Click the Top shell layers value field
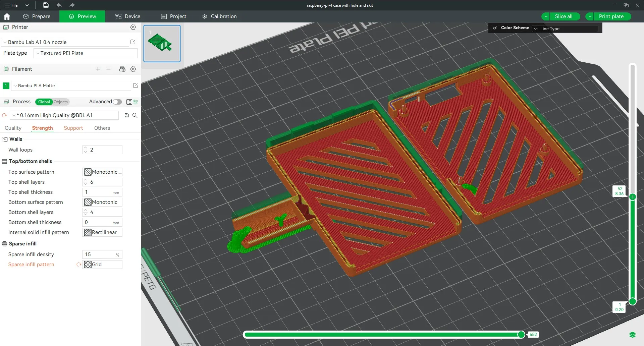 [102, 182]
